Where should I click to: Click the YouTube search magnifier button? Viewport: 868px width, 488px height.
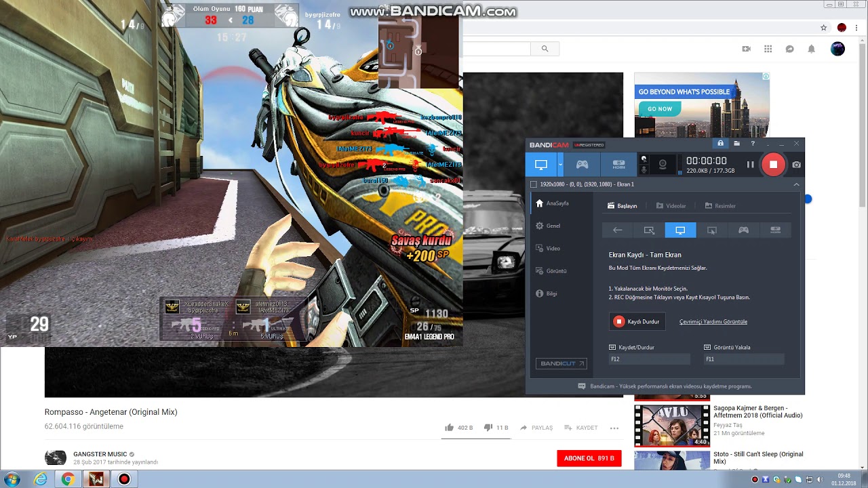(545, 49)
